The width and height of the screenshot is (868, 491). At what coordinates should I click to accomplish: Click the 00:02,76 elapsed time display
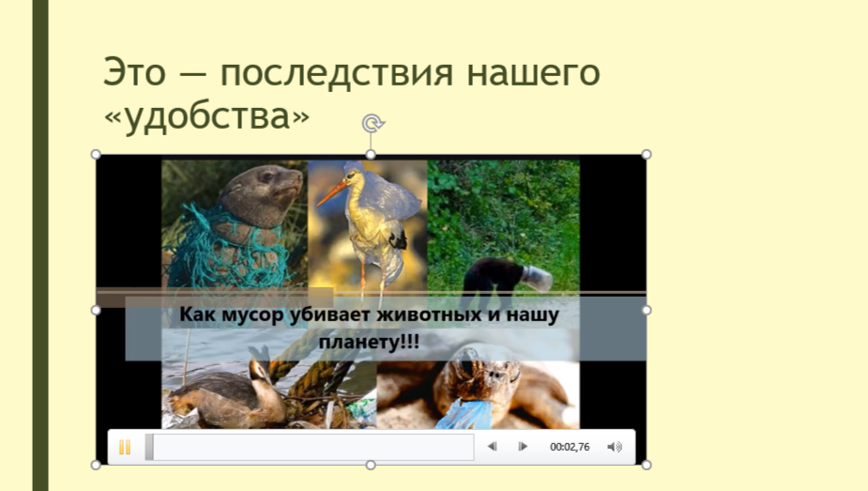pyautogui.click(x=570, y=447)
